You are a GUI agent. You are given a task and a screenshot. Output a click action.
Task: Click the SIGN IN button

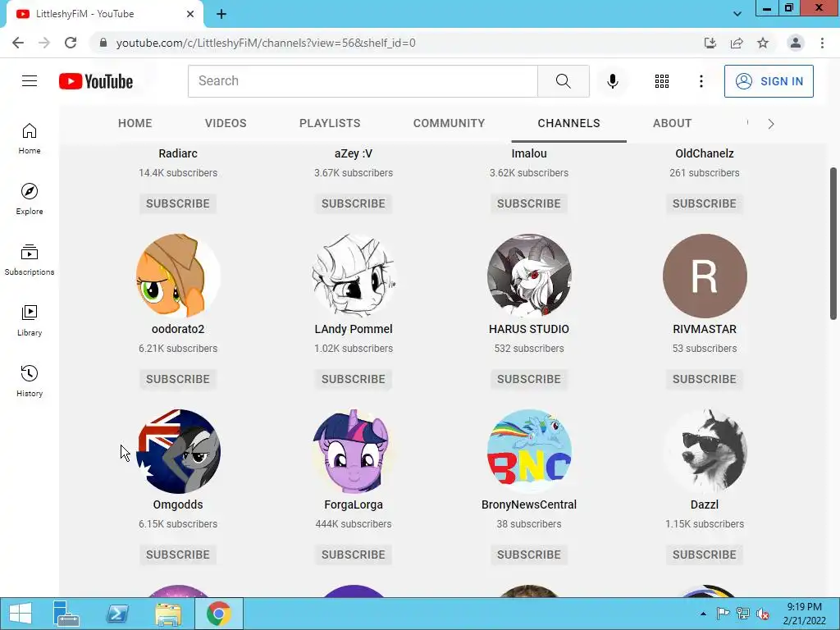769,81
